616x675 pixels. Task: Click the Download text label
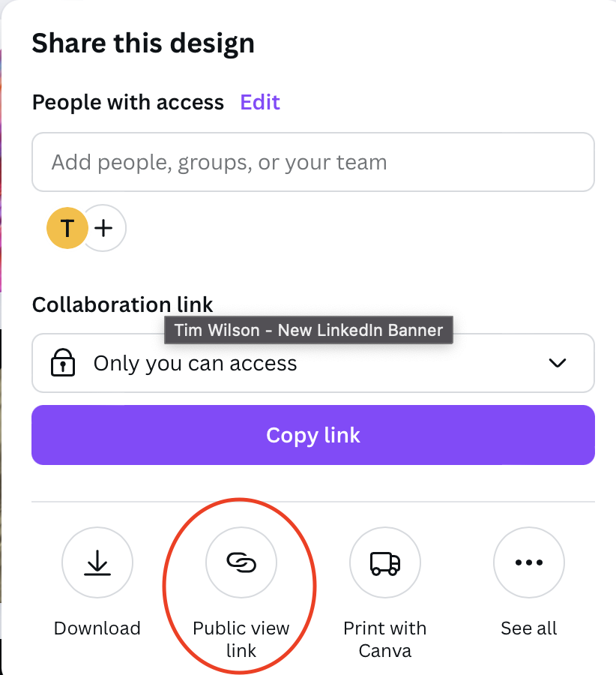97,628
